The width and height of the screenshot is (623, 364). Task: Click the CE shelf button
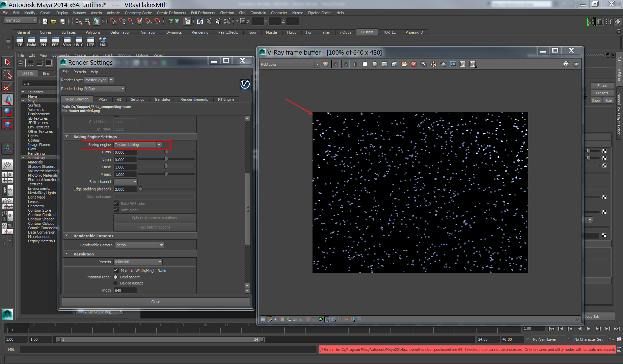point(20,42)
